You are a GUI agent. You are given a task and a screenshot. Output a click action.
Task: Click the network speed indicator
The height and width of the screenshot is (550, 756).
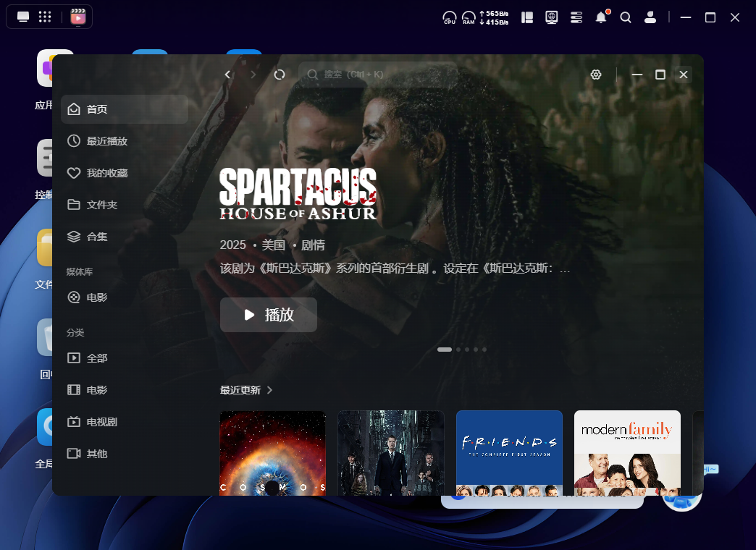(494, 18)
